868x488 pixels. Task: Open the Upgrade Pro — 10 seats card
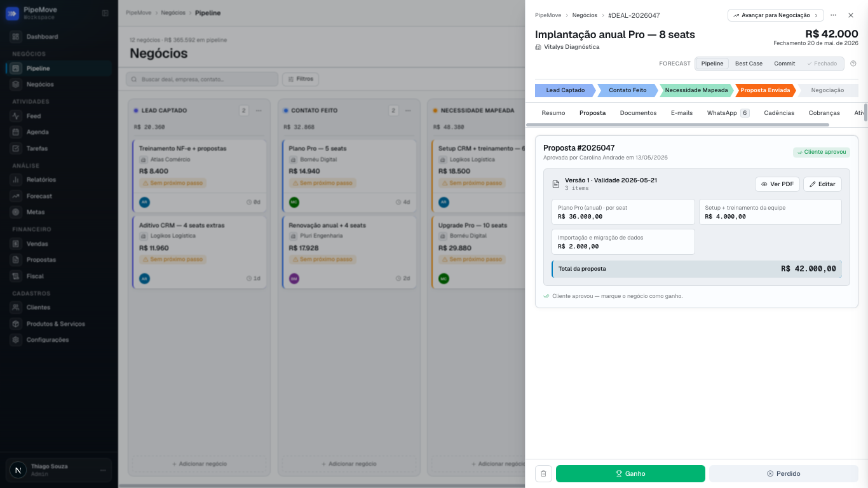[x=478, y=252]
